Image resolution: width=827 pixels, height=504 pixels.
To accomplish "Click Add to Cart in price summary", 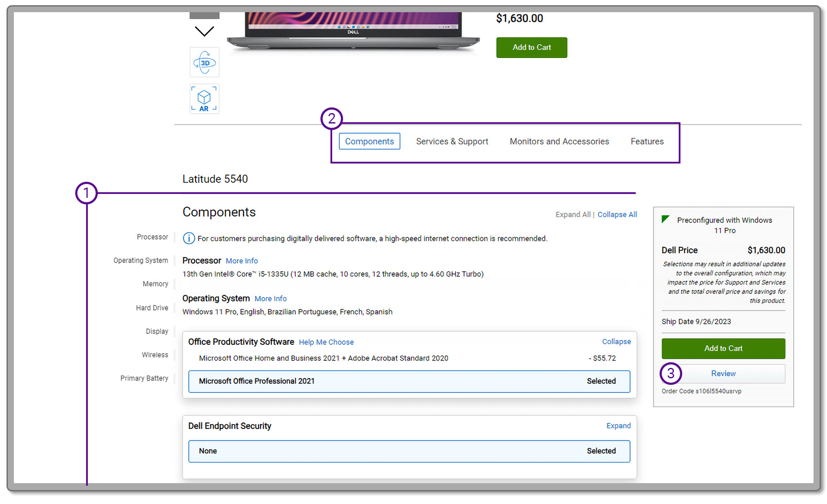I will tap(723, 348).
